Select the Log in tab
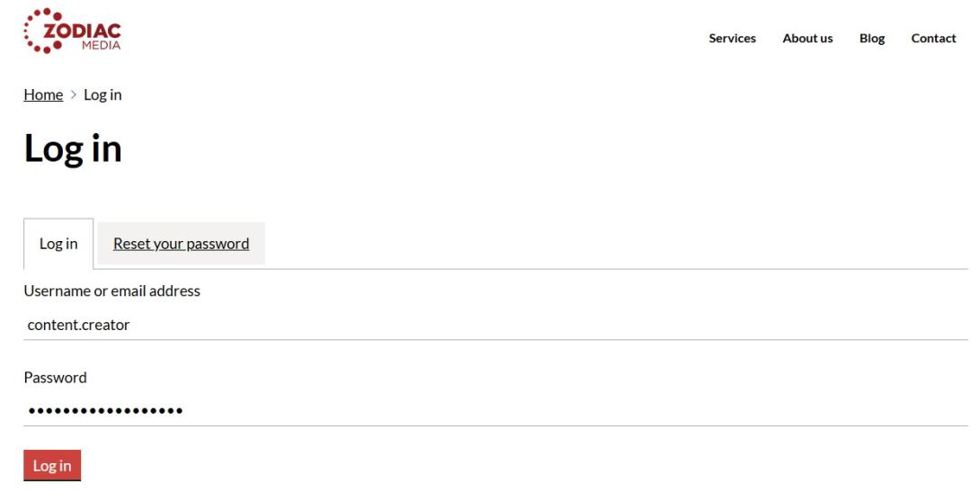Viewport: 980px width, 501px height. click(x=58, y=244)
